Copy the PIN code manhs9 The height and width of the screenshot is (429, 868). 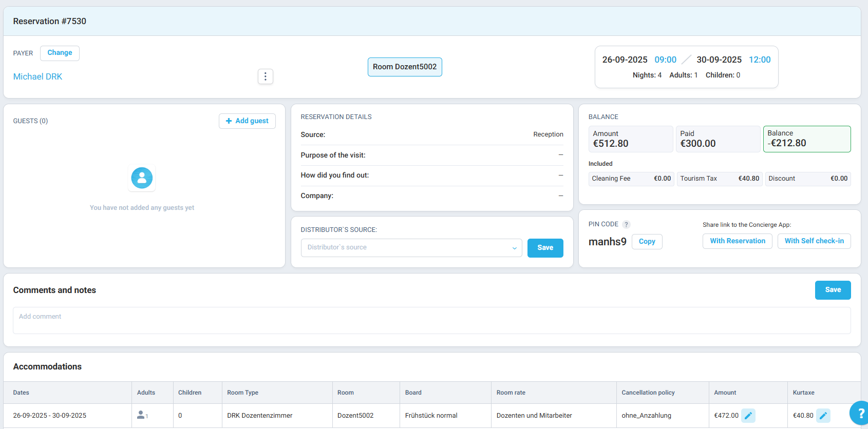tap(647, 242)
